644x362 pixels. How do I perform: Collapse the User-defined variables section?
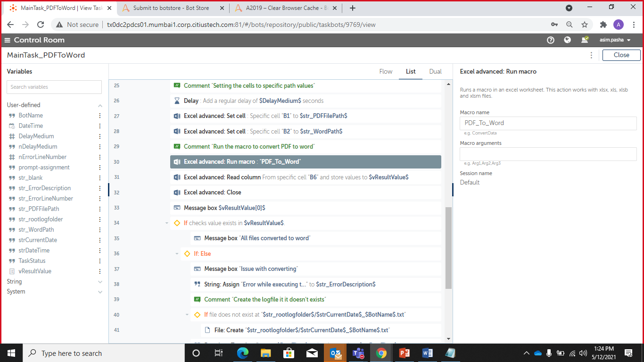point(100,105)
